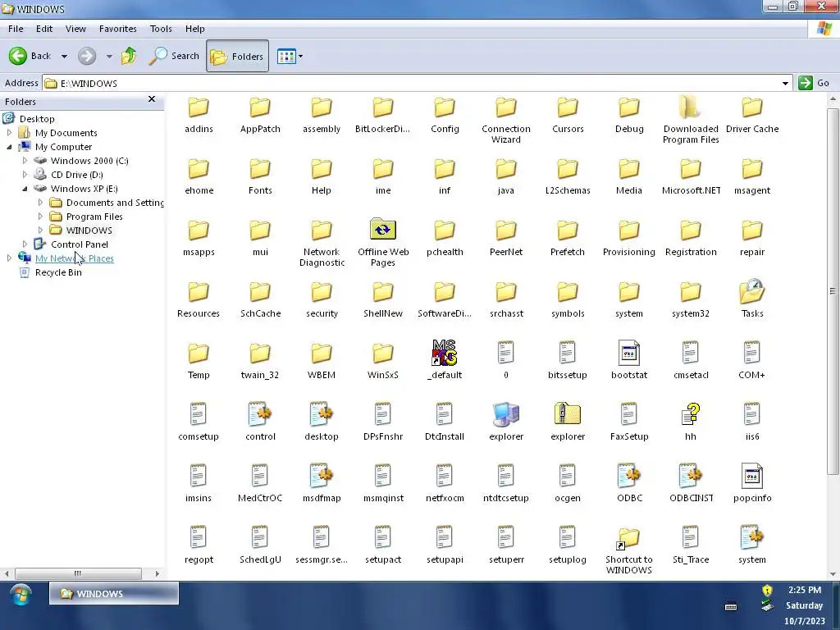Open the Edit menu
Viewport: 840px width, 630px height.
[44, 29]
